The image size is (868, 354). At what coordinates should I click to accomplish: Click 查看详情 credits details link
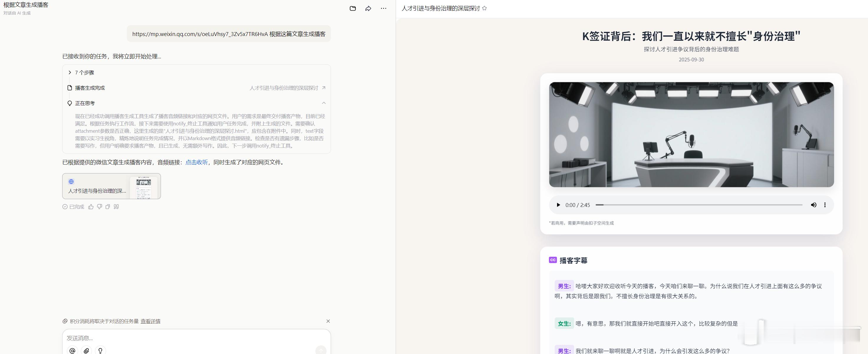pyautogui.click(x=150, y=321)
